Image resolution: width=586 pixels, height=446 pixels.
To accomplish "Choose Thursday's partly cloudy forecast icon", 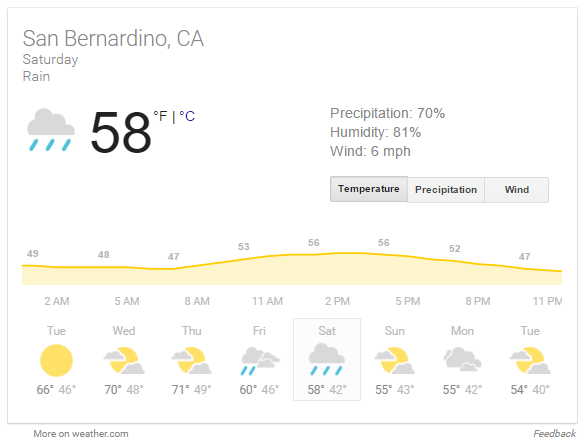I will pos(192,360).
